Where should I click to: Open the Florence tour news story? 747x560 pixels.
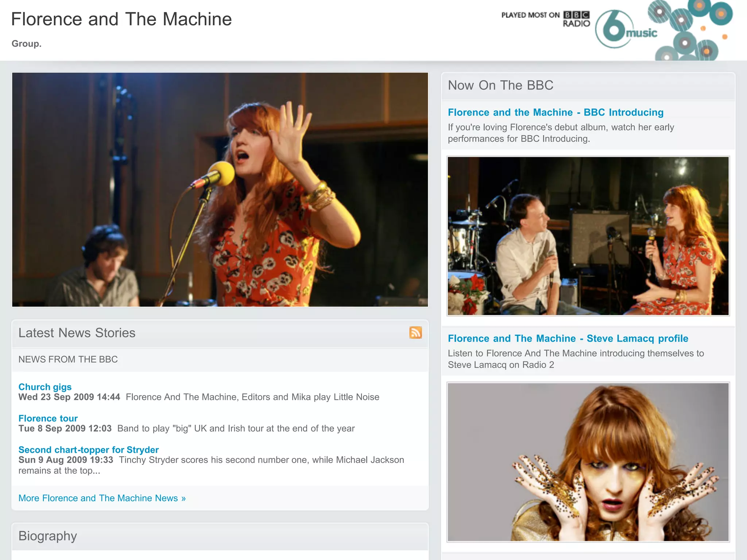(x=48, y=418)
